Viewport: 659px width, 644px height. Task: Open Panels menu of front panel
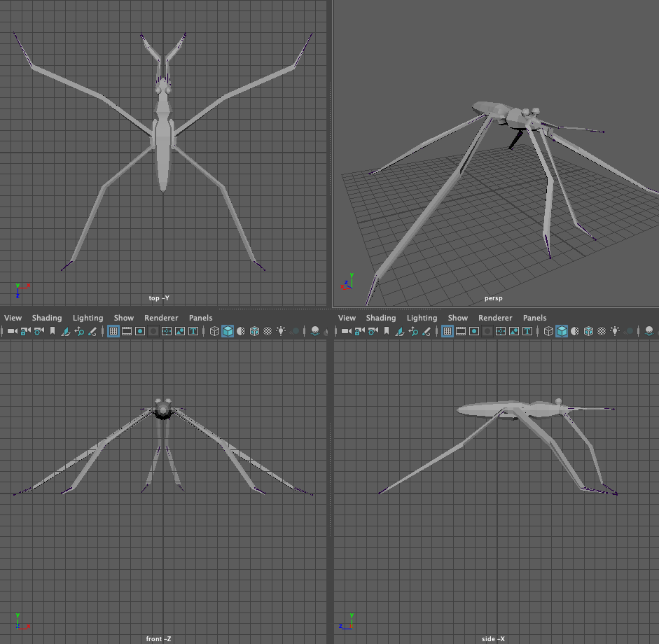point(201,318)
